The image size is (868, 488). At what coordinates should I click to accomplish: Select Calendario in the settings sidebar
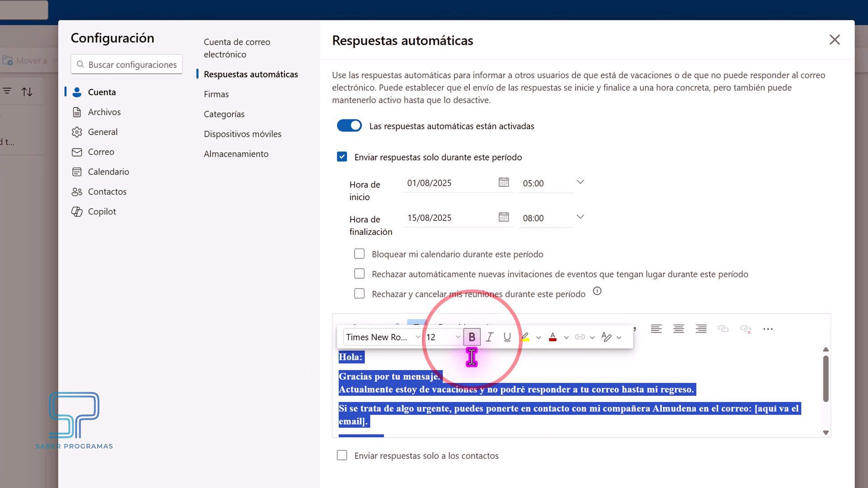tap(108, 172)
